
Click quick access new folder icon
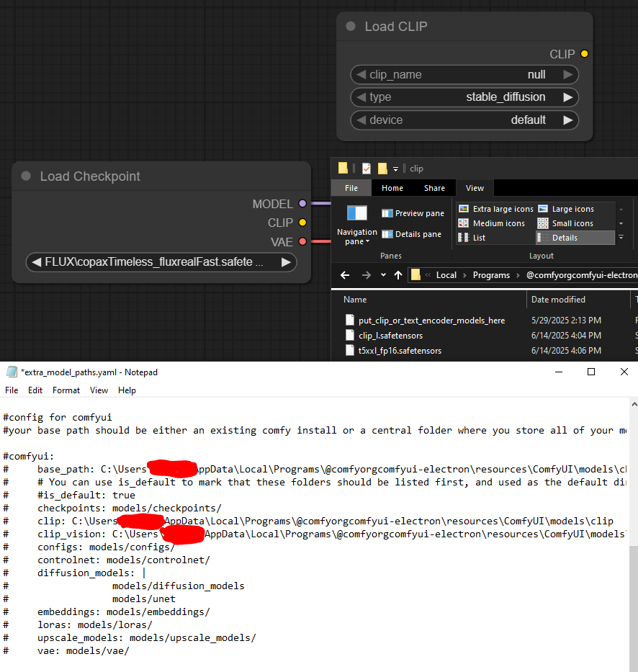coord(382,169)
